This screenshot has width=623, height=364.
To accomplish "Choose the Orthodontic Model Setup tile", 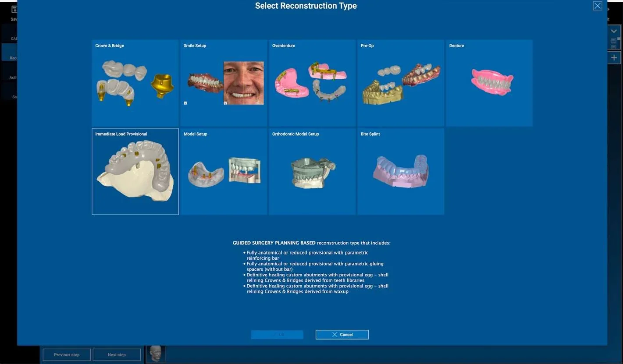I will point(312,172).
